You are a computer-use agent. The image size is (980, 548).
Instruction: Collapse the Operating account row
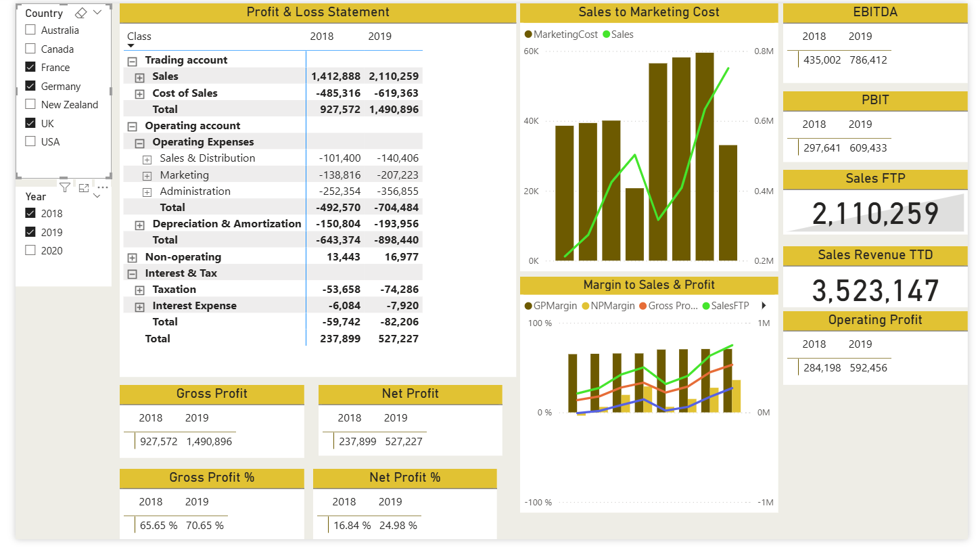[x=133, y=127]
